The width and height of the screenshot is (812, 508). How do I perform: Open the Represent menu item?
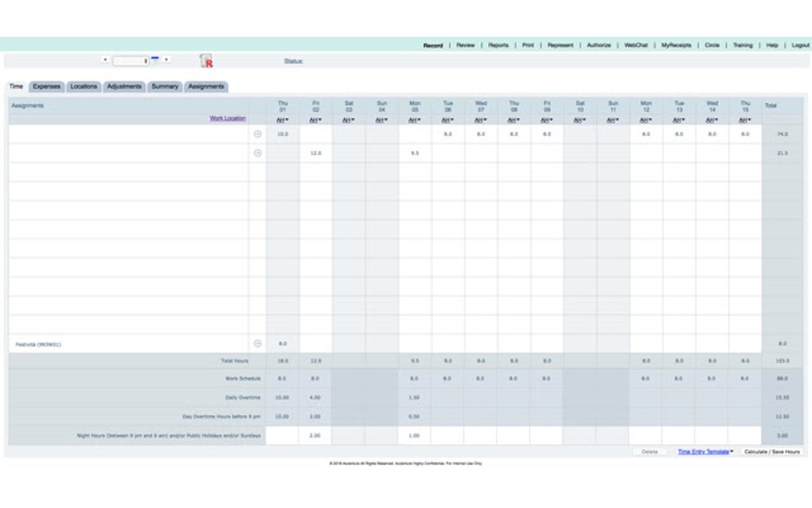[560, 45]
